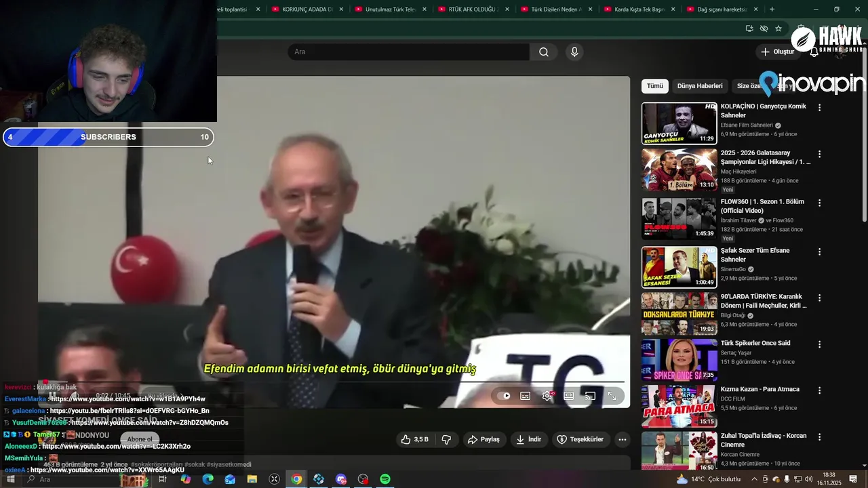This screenshot has height=488, width=868.
Task: Open Google Chrome from taskbar
Action: coord(296,479)
